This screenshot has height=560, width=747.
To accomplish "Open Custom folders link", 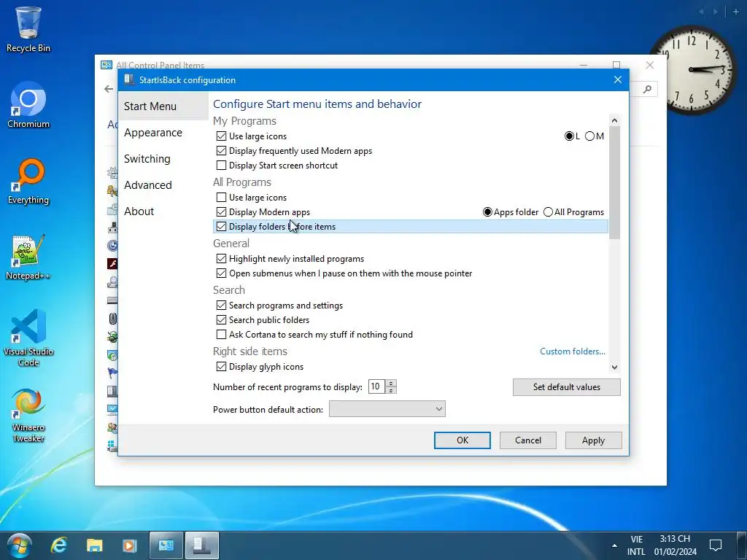I will pyautogui.click(x=573, y=351).
